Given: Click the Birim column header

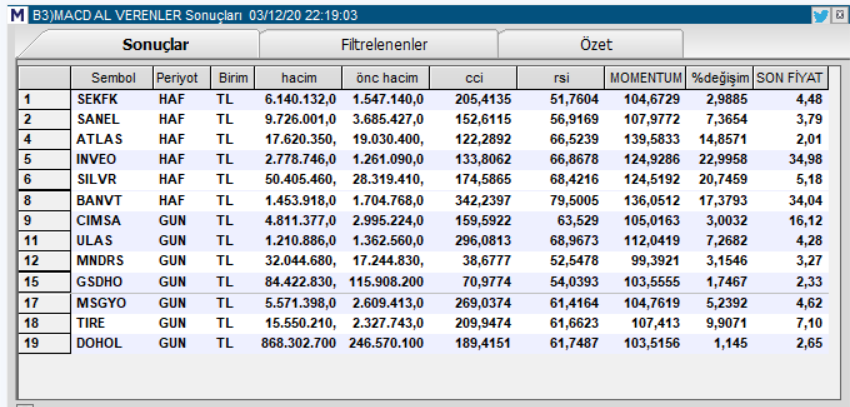Looking at the screenshot, I should (233, 78).
